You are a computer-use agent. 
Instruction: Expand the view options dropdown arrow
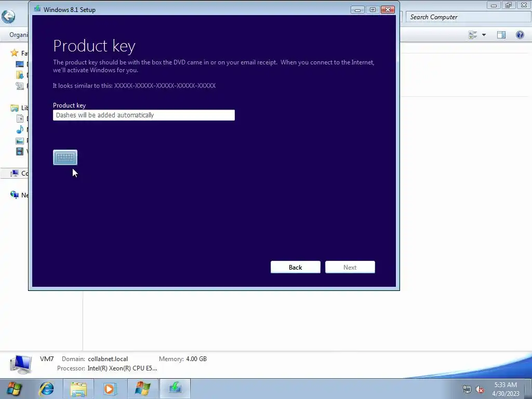(x=484, y=35)
